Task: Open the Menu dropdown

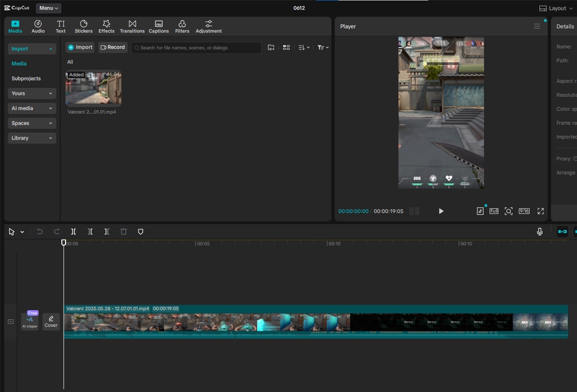Action: 49,8
